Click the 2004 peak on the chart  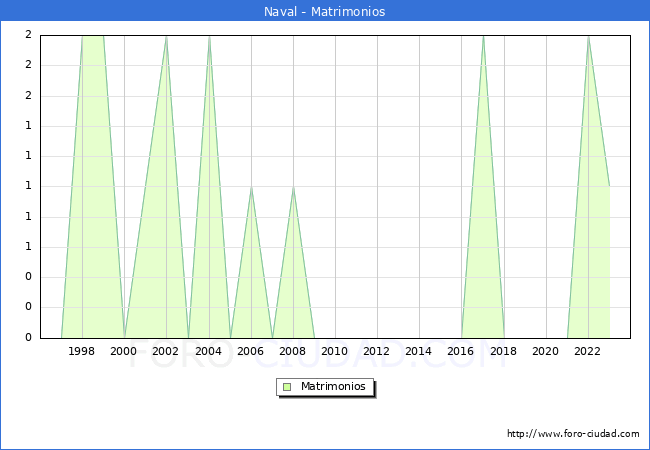(209, 37)
